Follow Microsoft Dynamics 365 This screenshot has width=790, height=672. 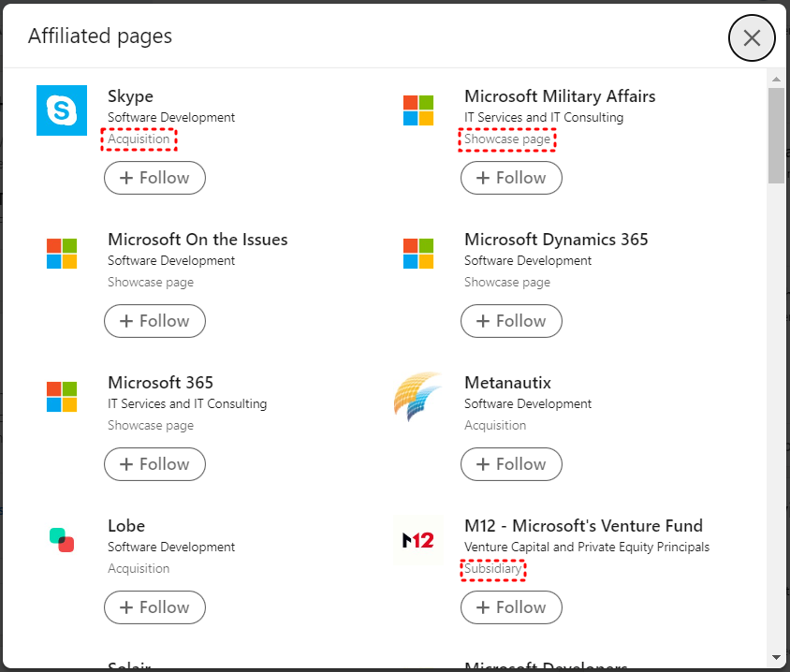tap(511, 321)
